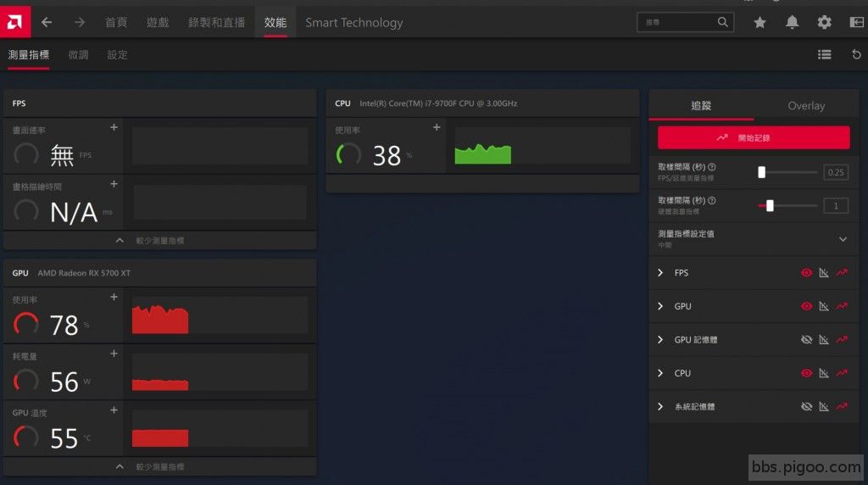Image resolution: width=868 pixels, height=485 pixels.
Task: Click the logging trend icon in FPS row
Action: coord(842,272)
